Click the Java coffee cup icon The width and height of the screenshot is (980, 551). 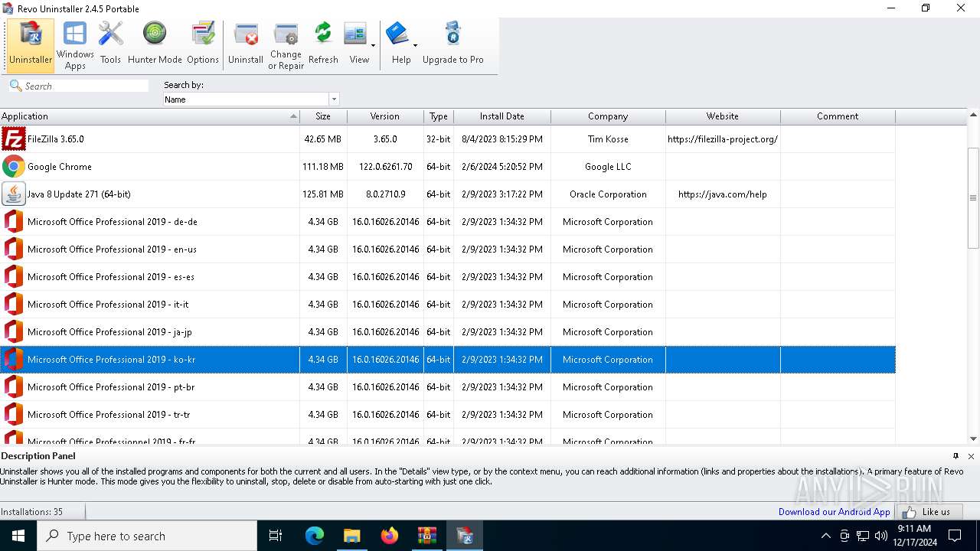[x=14, y=194]
